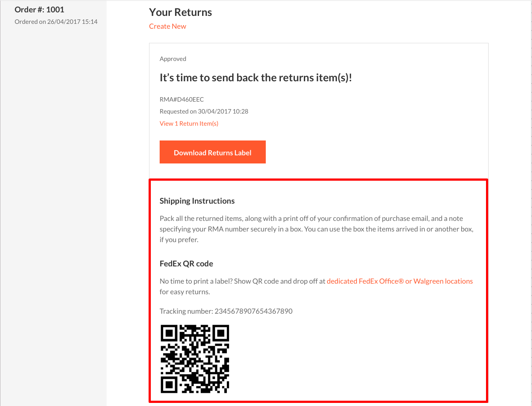Screen dimensions: 532x406
Task: Open View 1 Return Item(s) link
Action: [x=189, y=123]
